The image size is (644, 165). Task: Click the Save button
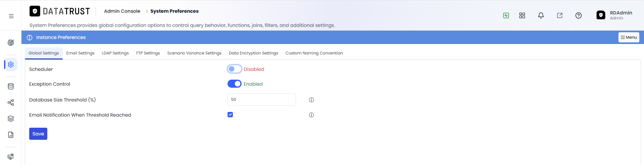click(x=38, y=134)
